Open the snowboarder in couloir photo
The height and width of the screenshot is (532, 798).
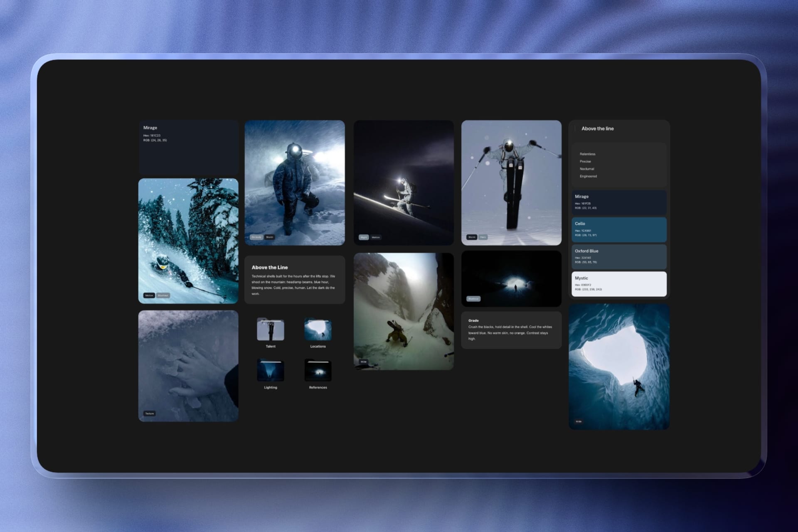point(404,311)
